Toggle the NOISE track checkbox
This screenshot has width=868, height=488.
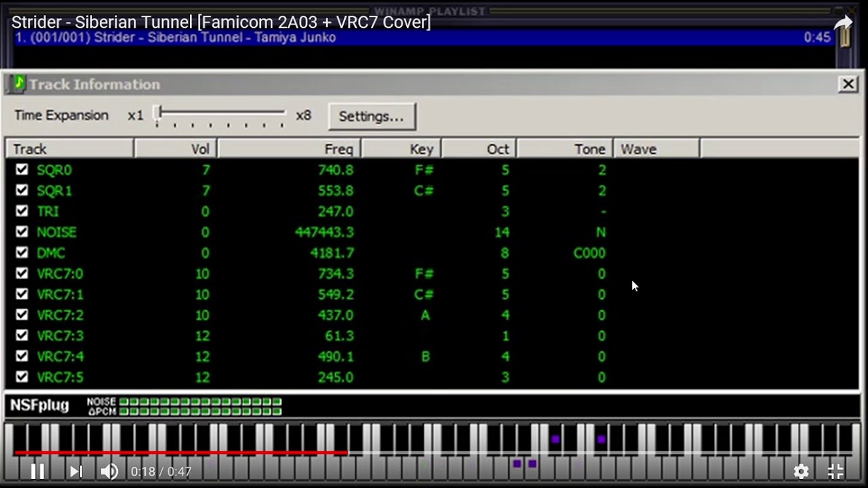click(x=22, y=232)
